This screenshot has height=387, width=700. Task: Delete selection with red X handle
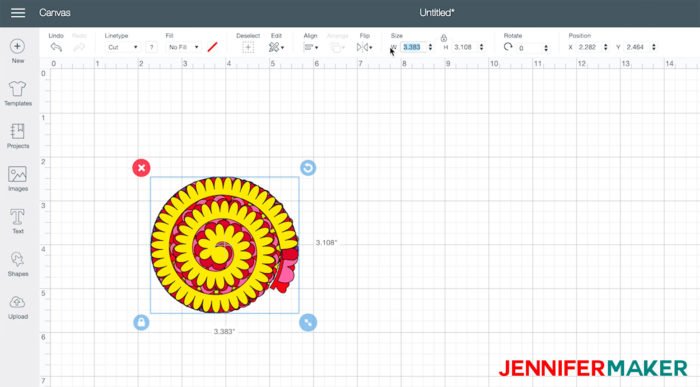tap(141, 168)
